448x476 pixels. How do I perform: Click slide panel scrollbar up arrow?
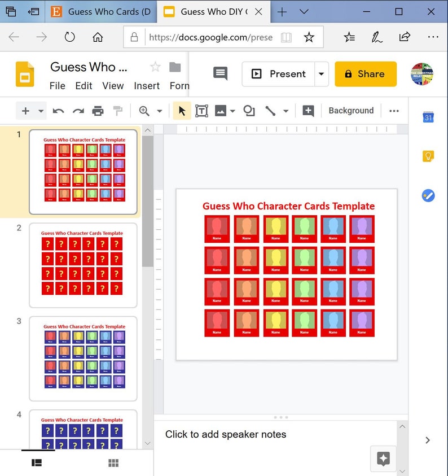coord(148,130)
